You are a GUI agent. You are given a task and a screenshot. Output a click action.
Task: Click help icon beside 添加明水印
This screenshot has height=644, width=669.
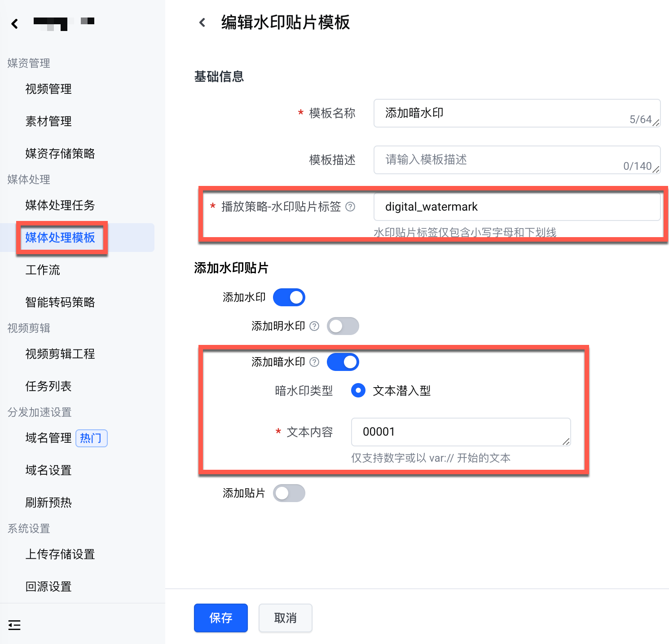point(314,326)
